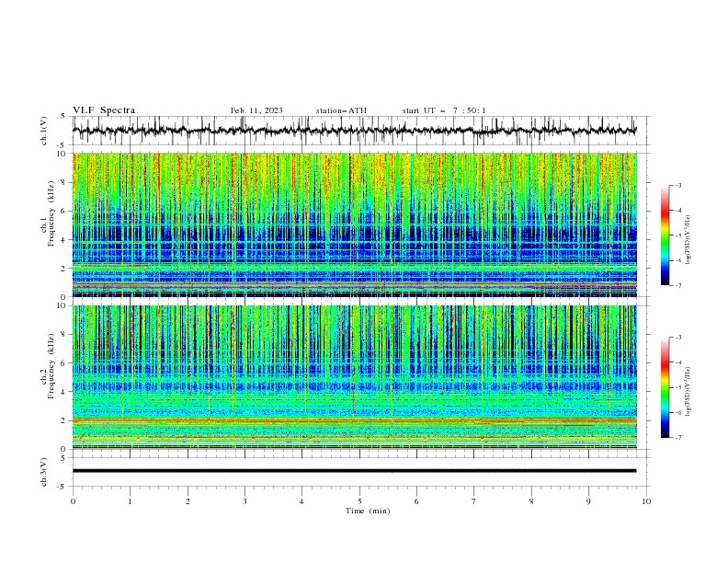
Task: Click the ch.2 frequency tick "4"
Action: [x=64, y=392]
